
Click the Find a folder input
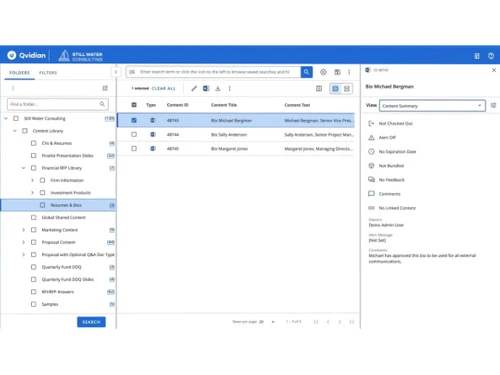[x=58, y=104]
